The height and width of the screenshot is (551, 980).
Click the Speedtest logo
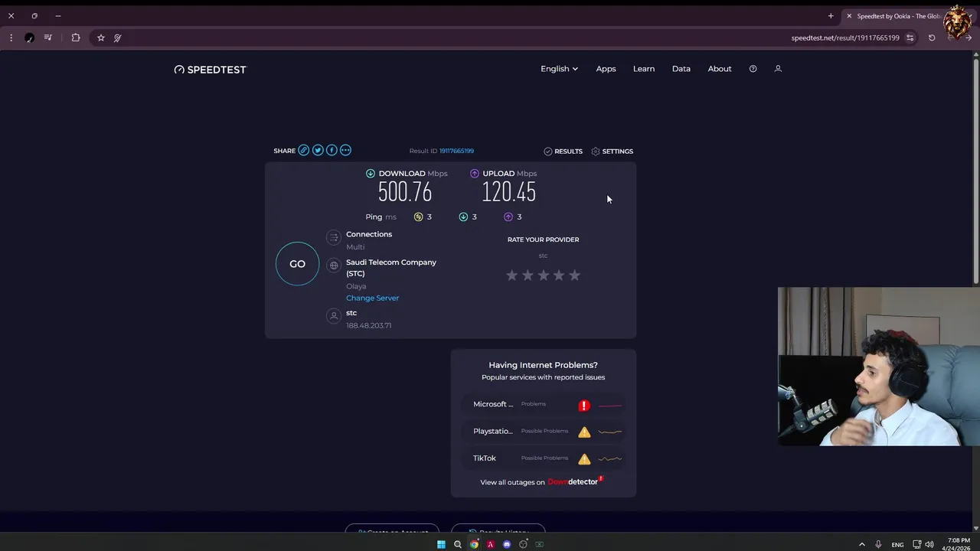pyautogui.click(x=211, y=70)
